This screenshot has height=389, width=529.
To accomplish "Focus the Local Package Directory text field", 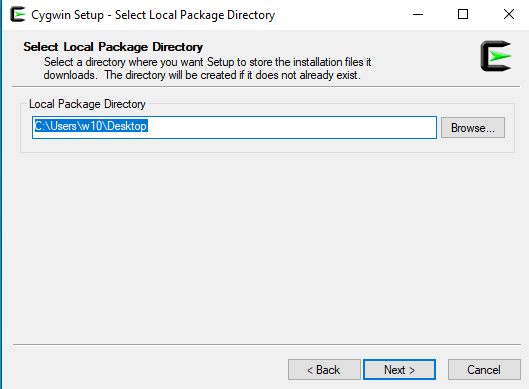I will coord(234,128).
